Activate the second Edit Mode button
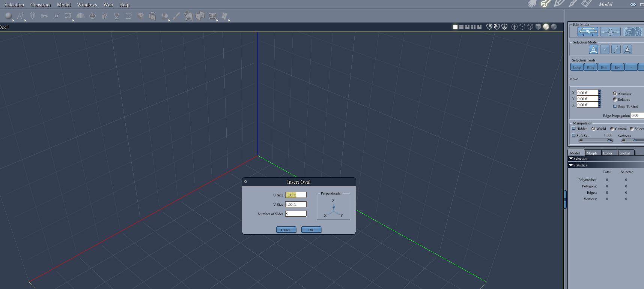The image size is (644, 289). click(610, 32)
